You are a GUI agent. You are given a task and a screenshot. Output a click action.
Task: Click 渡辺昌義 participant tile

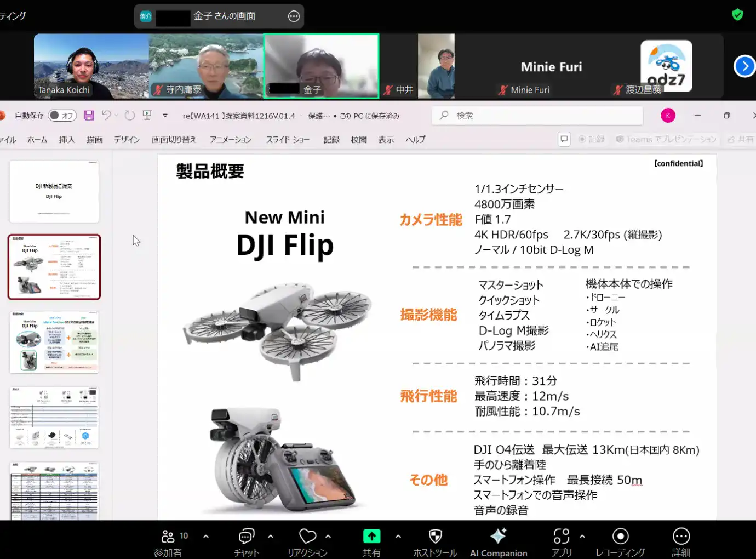[x=666, y=66]
